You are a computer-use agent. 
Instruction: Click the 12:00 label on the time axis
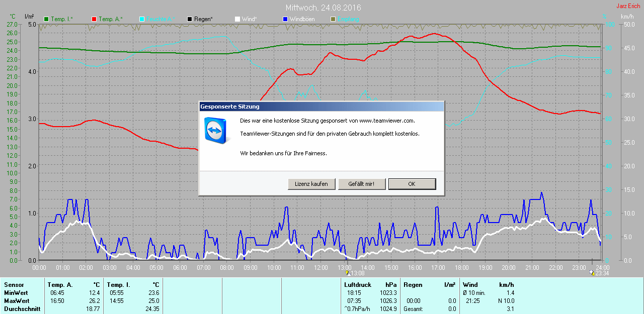[x=320, y=267]
